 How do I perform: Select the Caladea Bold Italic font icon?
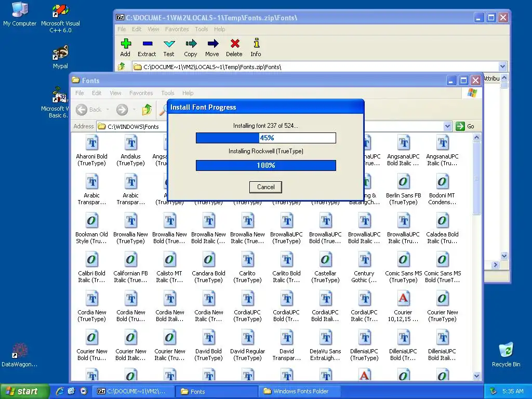pyautogui.click(x=442, y=220)
